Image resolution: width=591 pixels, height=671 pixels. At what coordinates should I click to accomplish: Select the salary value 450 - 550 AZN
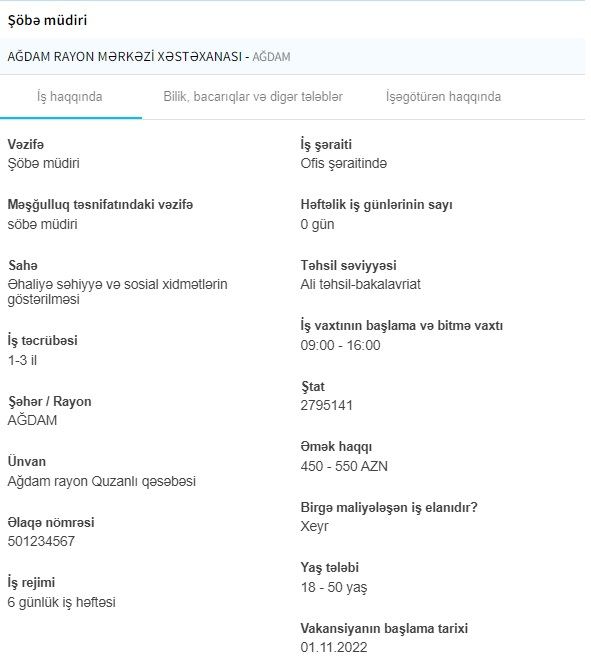pos(344,466)
